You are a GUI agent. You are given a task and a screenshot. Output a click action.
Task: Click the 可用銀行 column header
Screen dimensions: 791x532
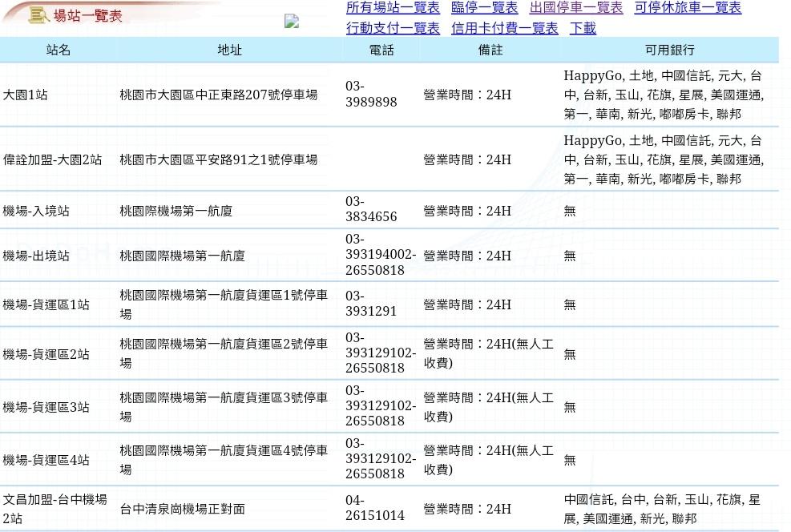pos(669,50)
